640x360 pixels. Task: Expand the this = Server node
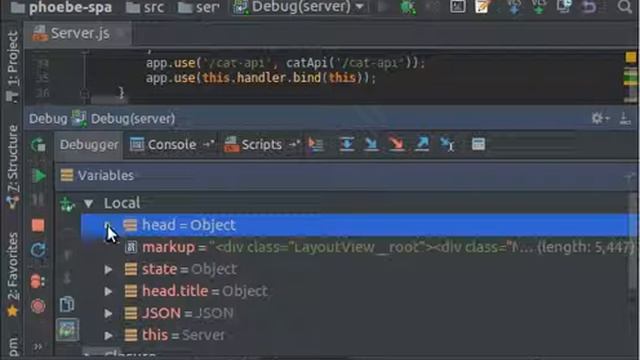point(108,336)
